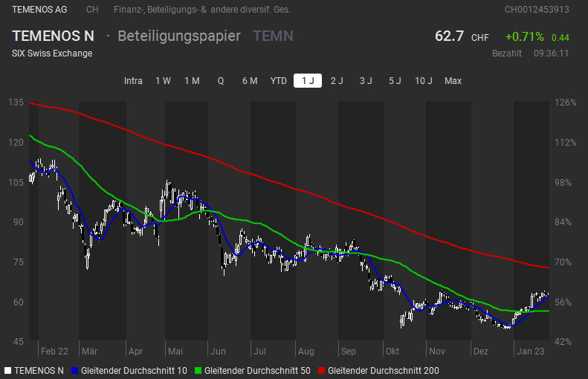Click the ISIN CH0012453913 text
Viewport: 588px width, 379px height.
click(537, 10)
